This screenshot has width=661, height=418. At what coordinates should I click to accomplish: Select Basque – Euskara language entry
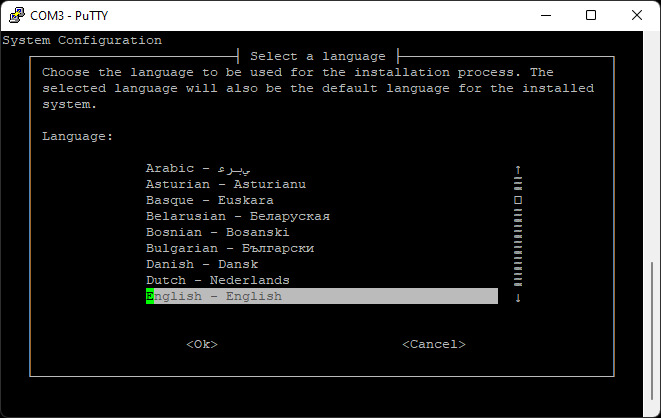click(x=209, y=201)
